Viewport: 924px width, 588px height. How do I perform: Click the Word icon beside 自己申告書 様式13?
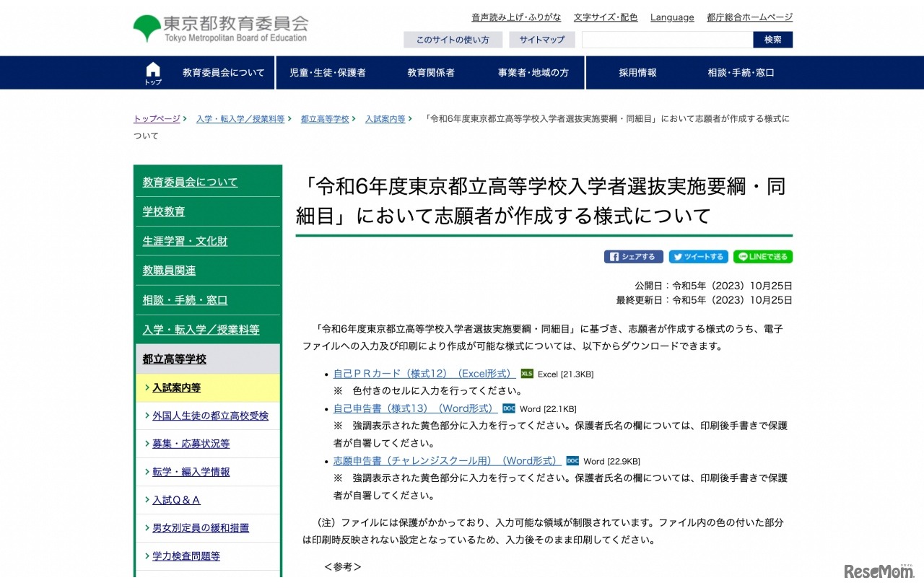[x=509, y=408]
